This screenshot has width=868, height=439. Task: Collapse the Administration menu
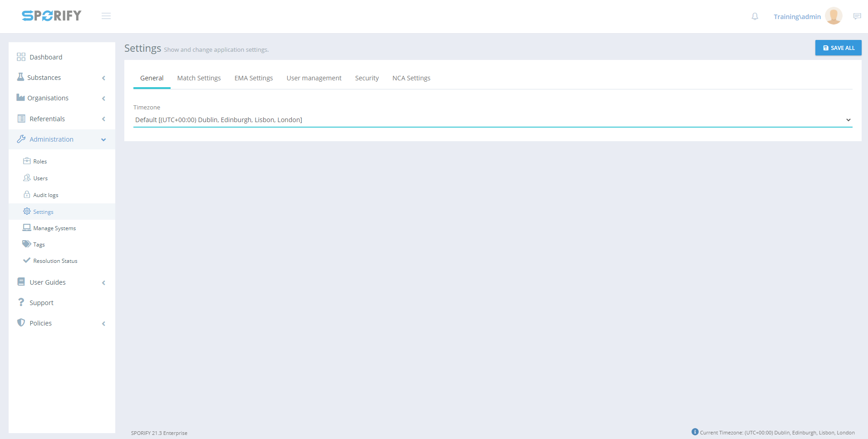(x=51, y=139)
